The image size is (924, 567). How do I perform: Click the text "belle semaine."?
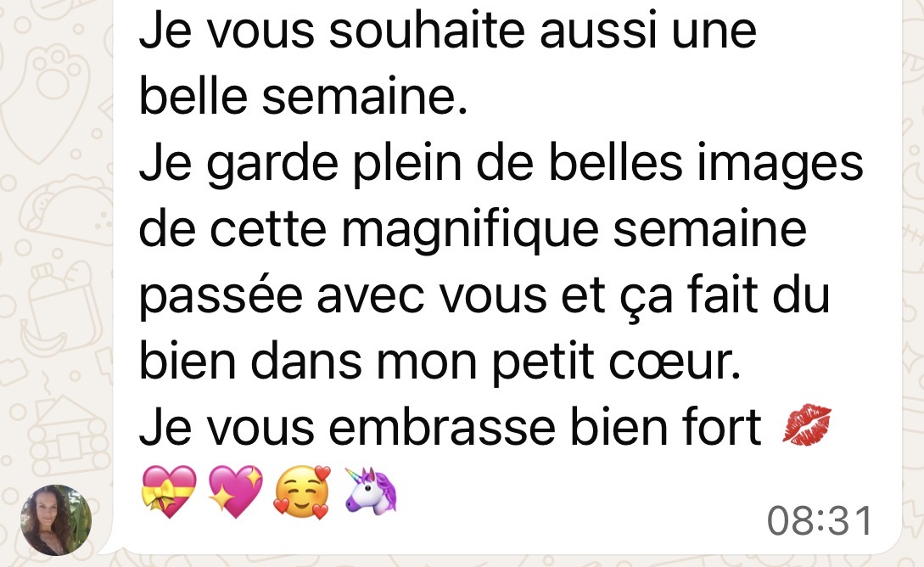tap(304, 96)
